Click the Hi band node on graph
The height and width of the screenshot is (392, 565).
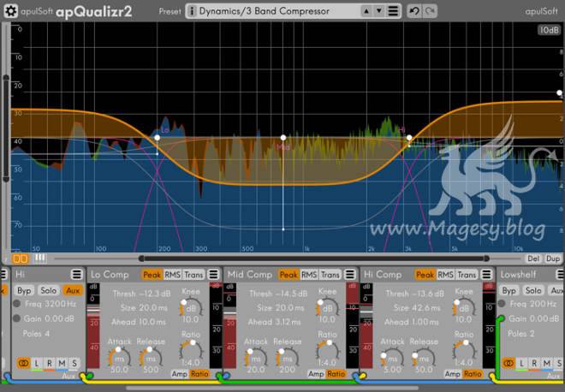click(x=409, y=138)
